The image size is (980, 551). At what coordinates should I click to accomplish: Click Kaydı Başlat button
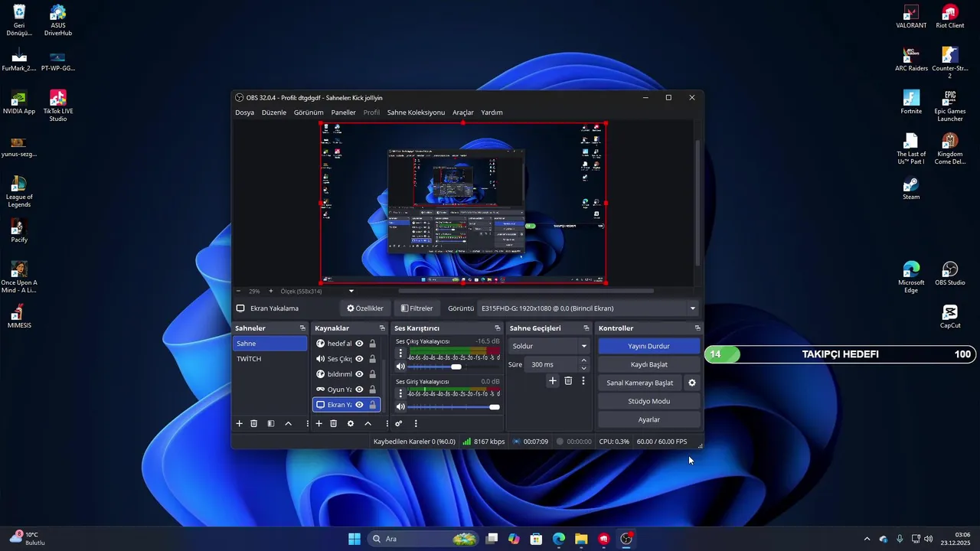648,364
